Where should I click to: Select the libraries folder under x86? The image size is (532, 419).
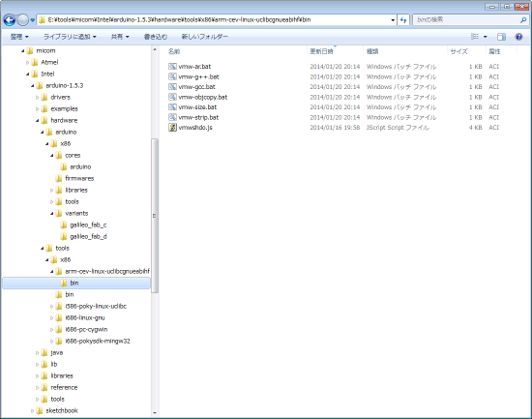pyautogui.click(x=76, y=190)
